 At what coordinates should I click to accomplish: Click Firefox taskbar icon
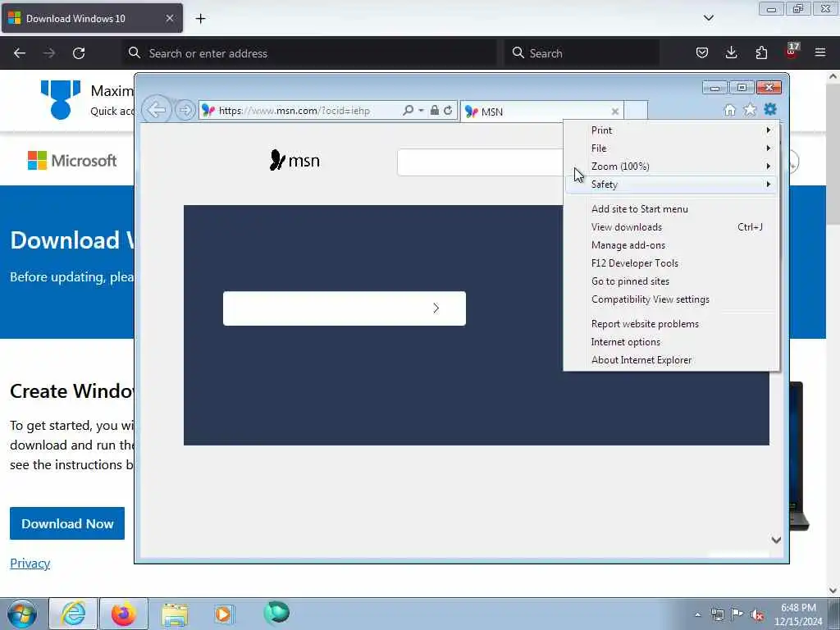(124, 614)
